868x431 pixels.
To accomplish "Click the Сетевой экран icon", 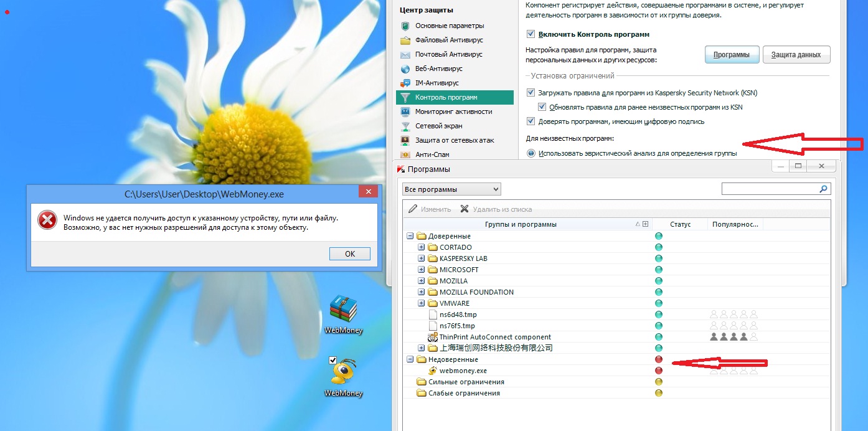I will 405,126.
